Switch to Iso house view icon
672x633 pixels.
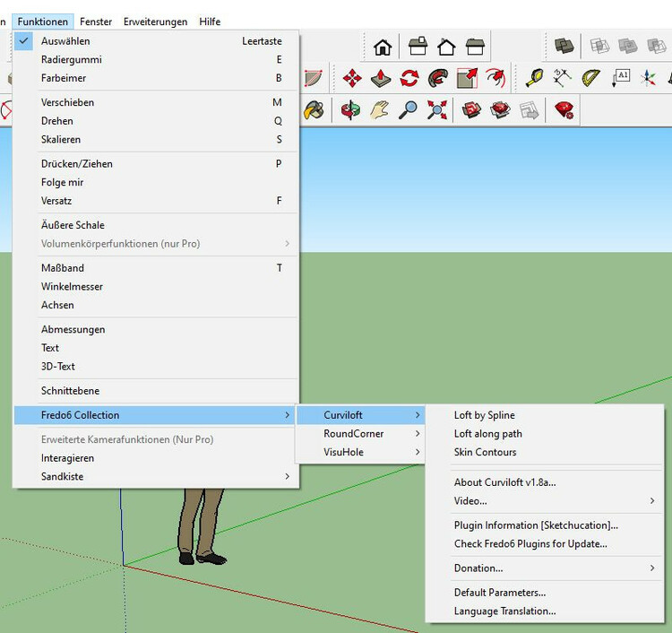tap(383, 47)
